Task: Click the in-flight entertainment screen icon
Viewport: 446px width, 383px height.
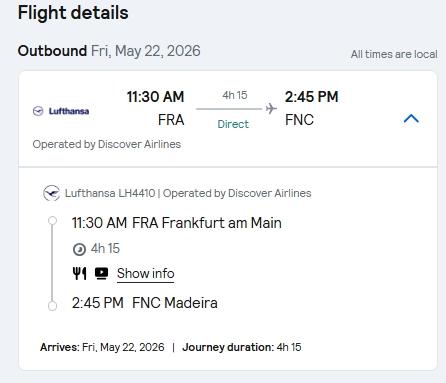Action: [x=101, y=273]
